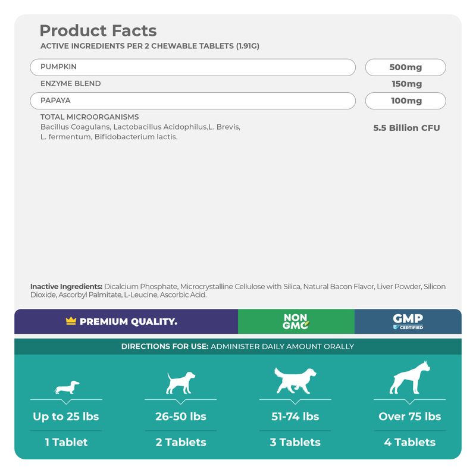
Task: Click the Premium Quality label
Action: coord(128,322)
